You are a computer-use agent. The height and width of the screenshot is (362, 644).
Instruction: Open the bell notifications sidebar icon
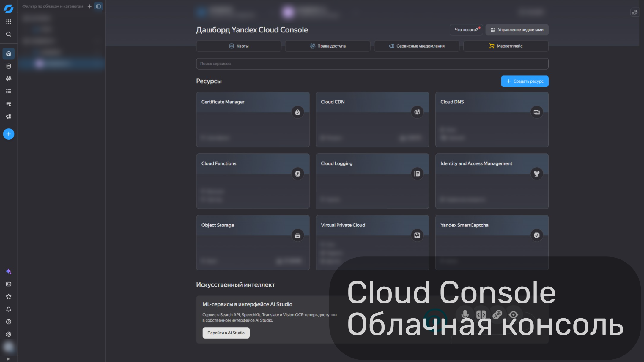9,309
